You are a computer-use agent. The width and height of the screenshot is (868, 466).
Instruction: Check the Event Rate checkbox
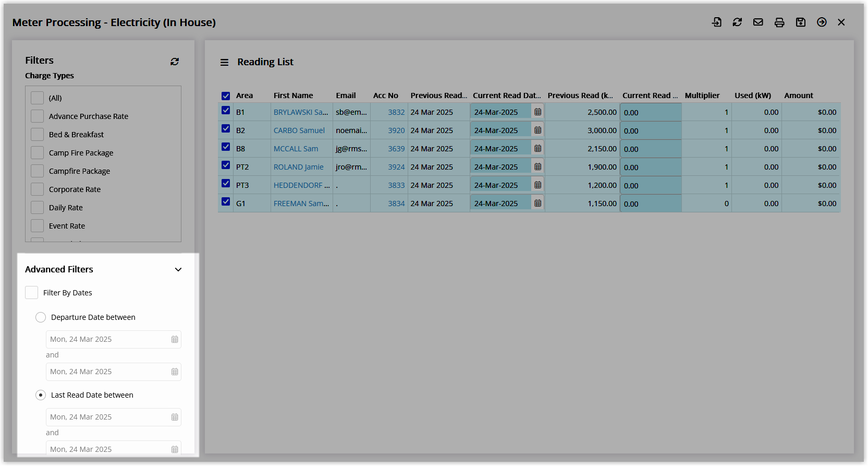(37, 225)
